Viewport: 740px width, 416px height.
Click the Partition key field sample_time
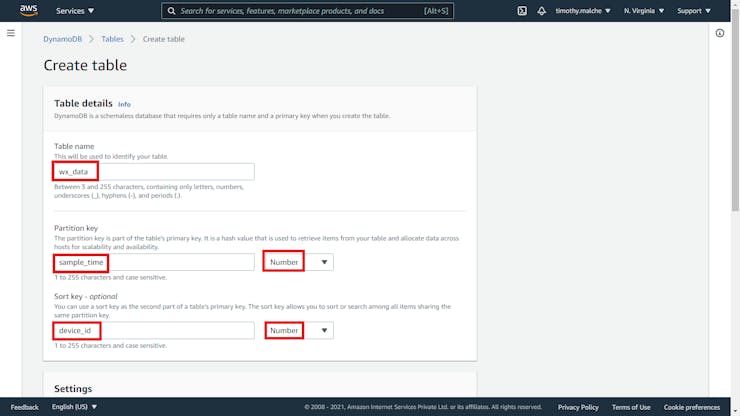pos(154,262)
